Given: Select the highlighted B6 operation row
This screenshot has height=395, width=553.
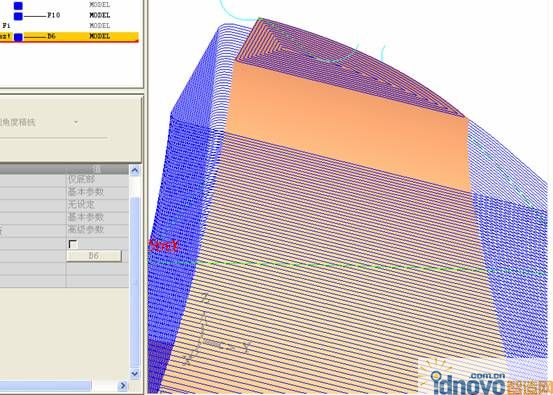Looking at the screenshot, I should click(x=69, y=36).
